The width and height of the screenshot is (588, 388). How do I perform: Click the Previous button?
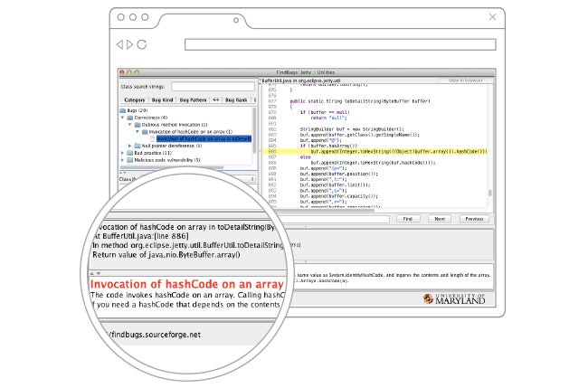tap(474, 219)
